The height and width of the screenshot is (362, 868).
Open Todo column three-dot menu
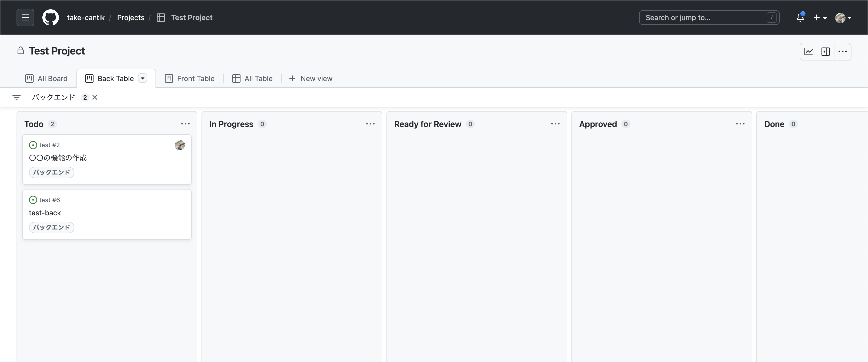coord(185,124)
